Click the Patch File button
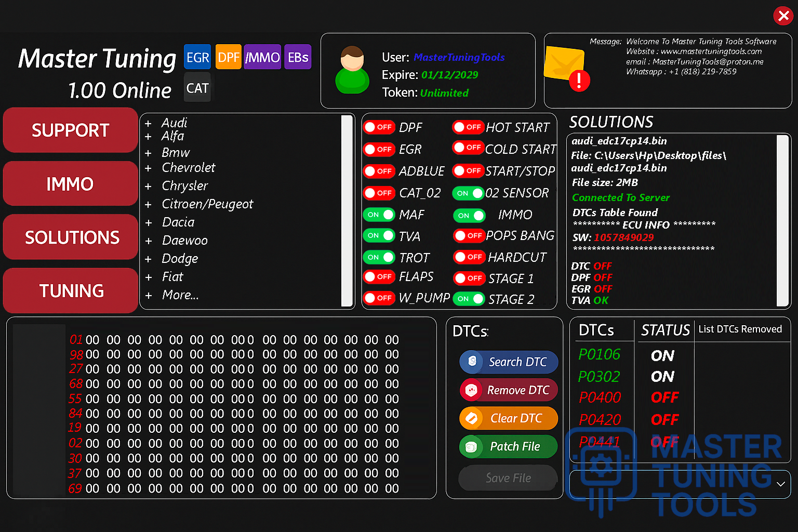This screenshot has height=532, width=798. click(x=508, y=447)
